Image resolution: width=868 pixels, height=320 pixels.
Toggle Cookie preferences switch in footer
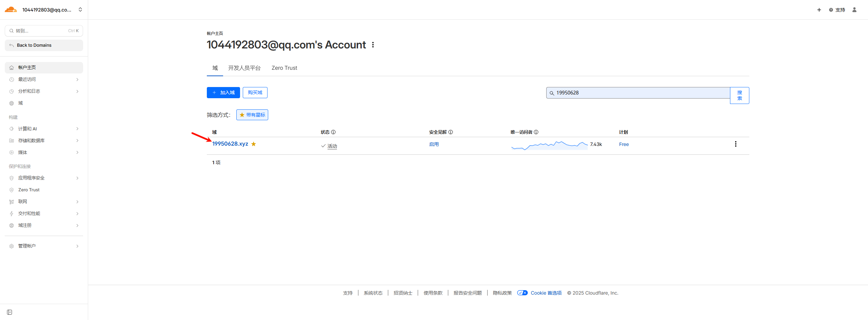[x=522, y=293]
